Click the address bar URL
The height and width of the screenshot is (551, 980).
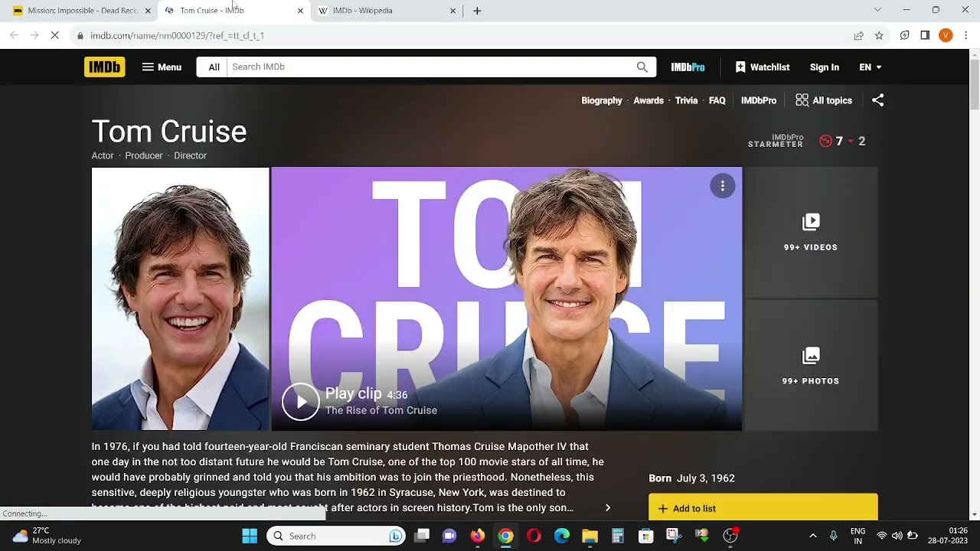coord(177,35)
